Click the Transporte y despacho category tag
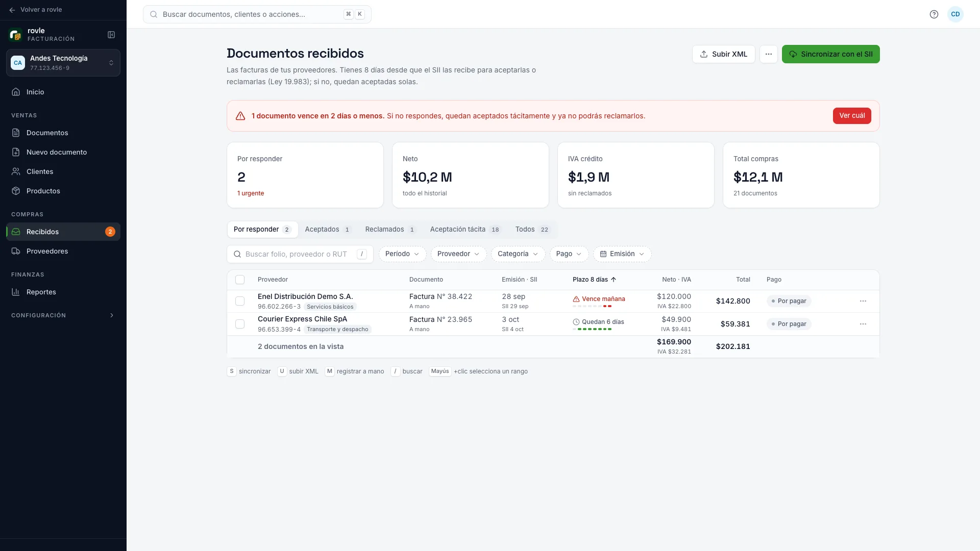The height and width of the screenshot is (551, 980). [x=337, y=330]
